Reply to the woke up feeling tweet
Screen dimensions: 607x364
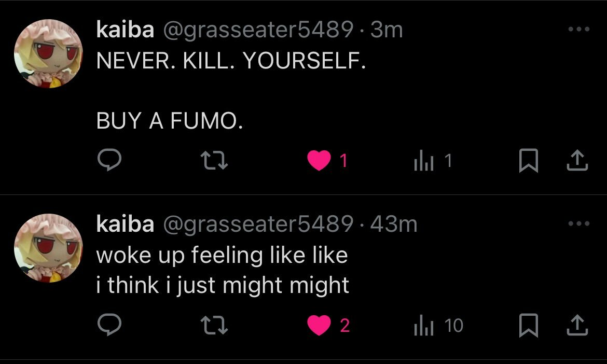pos(109,325)
